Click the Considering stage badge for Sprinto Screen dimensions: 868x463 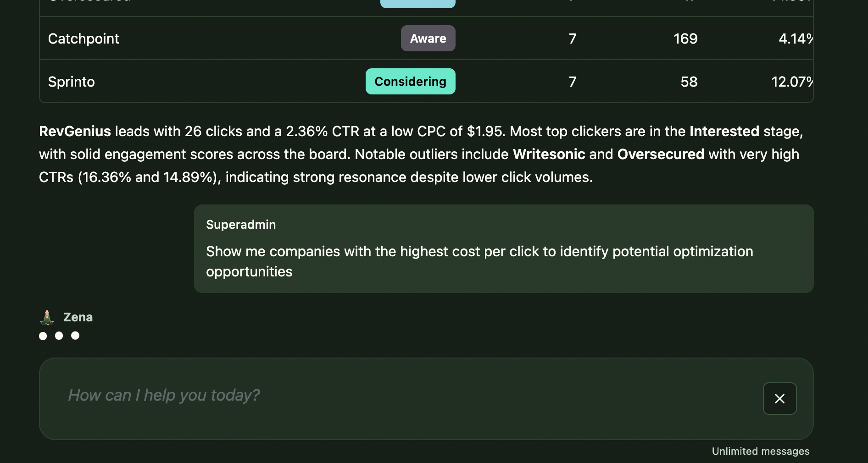410,82
